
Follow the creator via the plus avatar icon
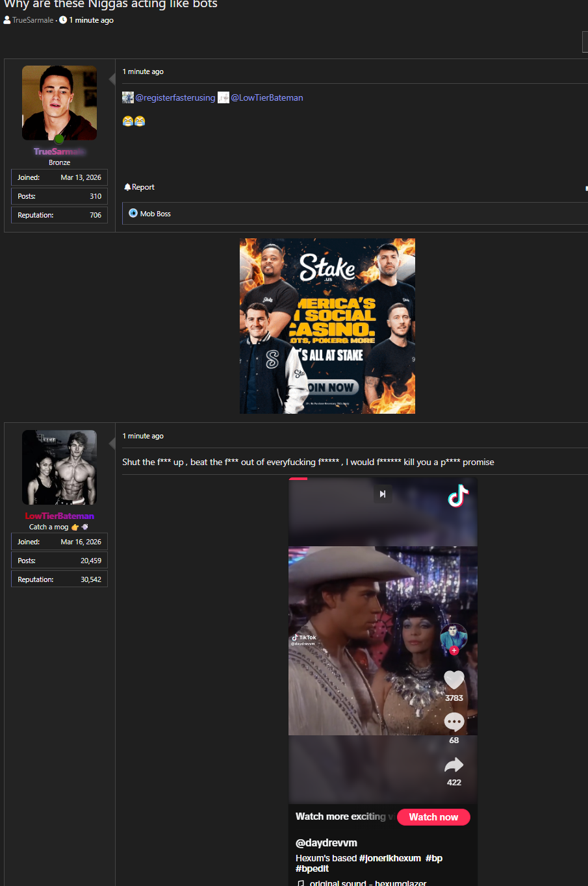454,650
